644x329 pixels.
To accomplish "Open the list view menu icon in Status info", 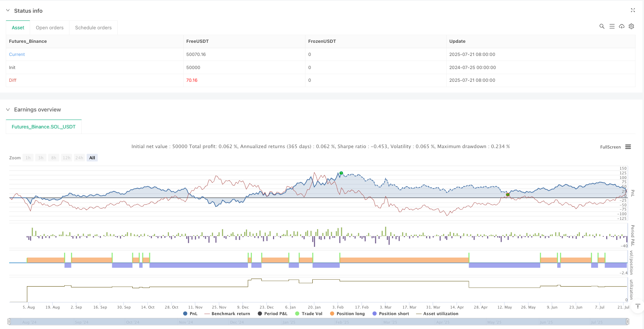I will tap(612, 26).
